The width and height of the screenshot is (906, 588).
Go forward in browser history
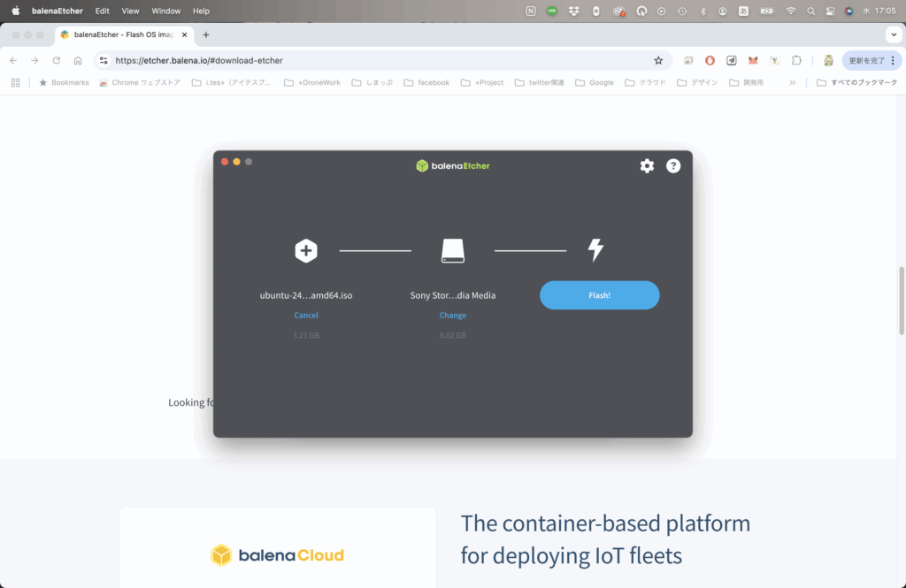tap(35, 60)
